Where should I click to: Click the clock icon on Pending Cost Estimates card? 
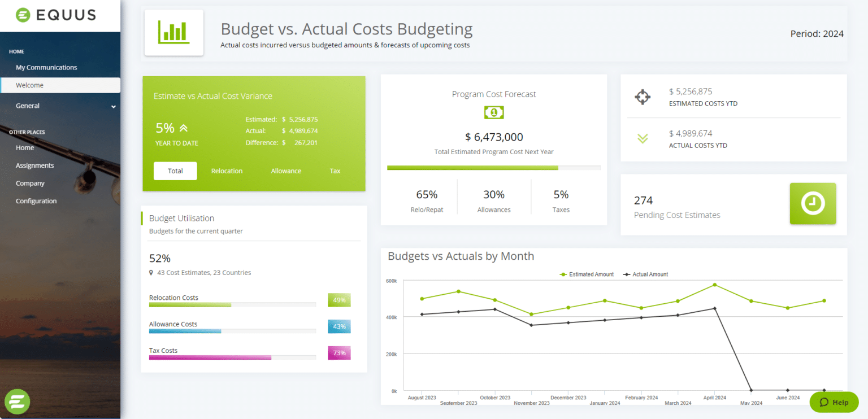(813, 204)
